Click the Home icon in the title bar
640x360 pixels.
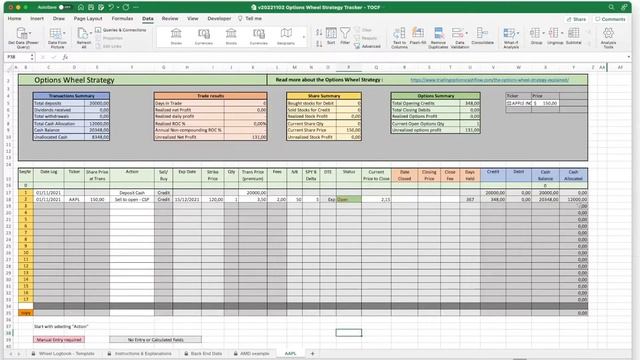click(81, 7)
